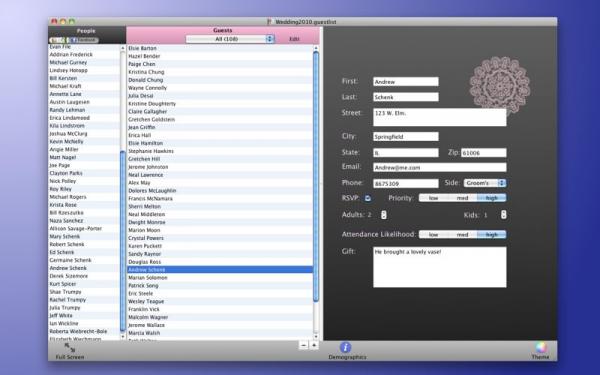This screenshot has height=375, width=600.
Task: Select Michael Gurney in People list
Action: tap(84, 62)
